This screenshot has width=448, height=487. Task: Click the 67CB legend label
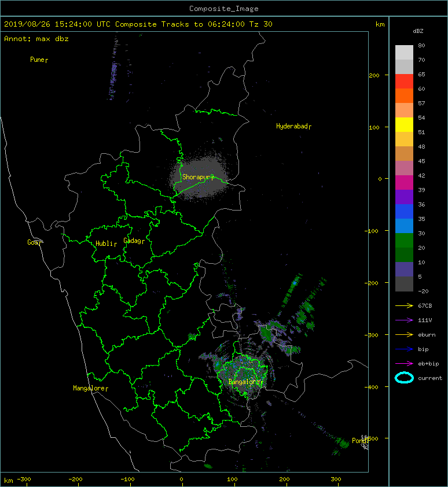[x=425, y=306]
